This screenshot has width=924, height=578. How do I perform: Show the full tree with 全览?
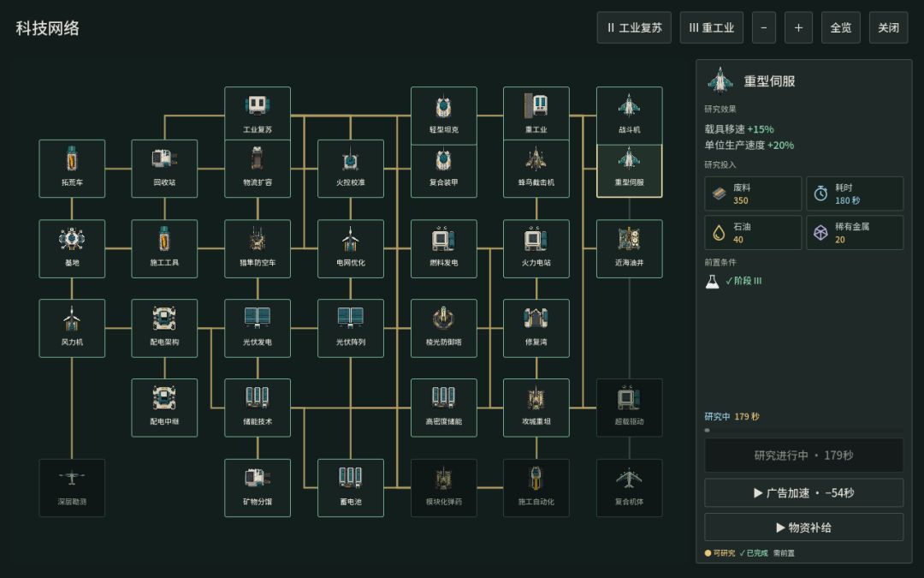click(841, 27)
